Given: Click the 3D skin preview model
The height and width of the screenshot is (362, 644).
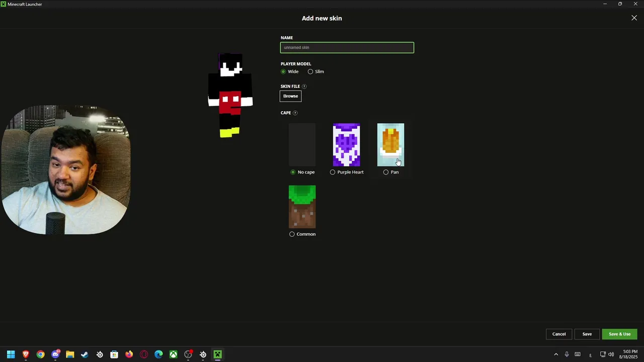Looking at the screenshot, I should pyautogui.click(x=230, y=96).
